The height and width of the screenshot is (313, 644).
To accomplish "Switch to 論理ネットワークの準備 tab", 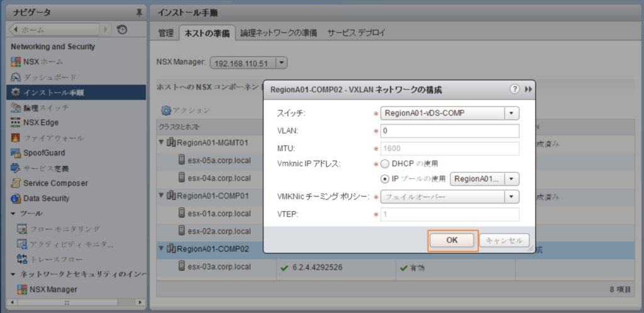I will click(279, 33).
